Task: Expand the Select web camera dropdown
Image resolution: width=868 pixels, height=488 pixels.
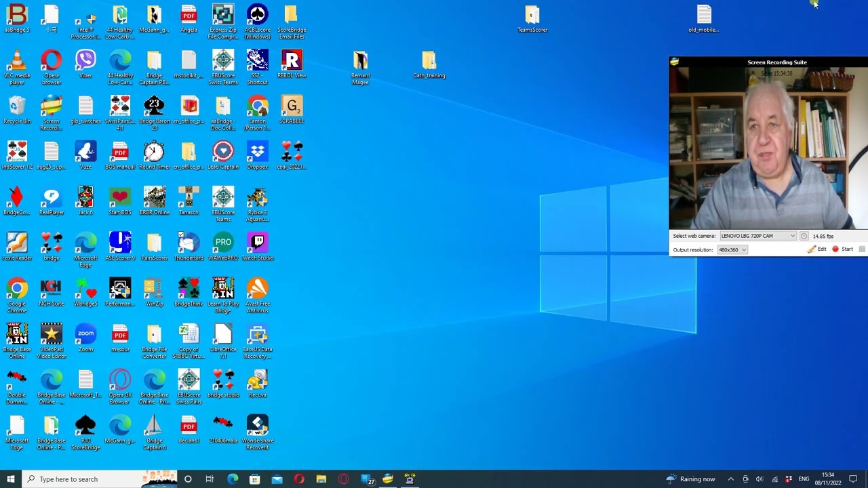Action: [x=758, y=236]
